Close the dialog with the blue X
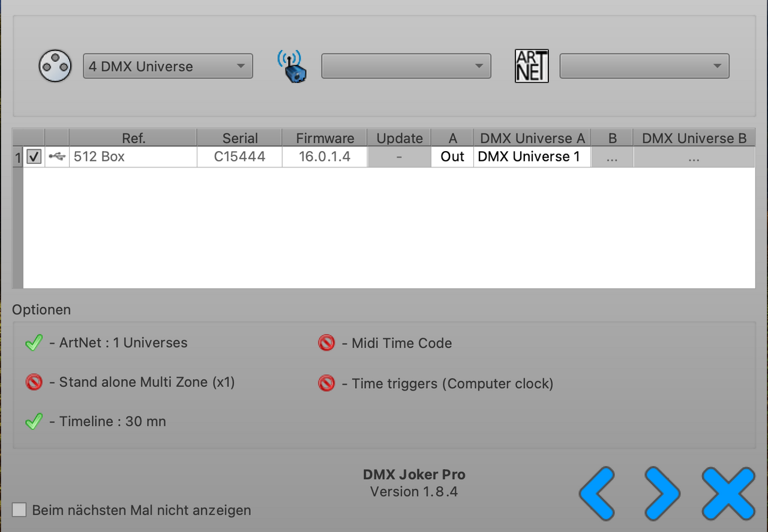768x532 pixels. [728, 493]
